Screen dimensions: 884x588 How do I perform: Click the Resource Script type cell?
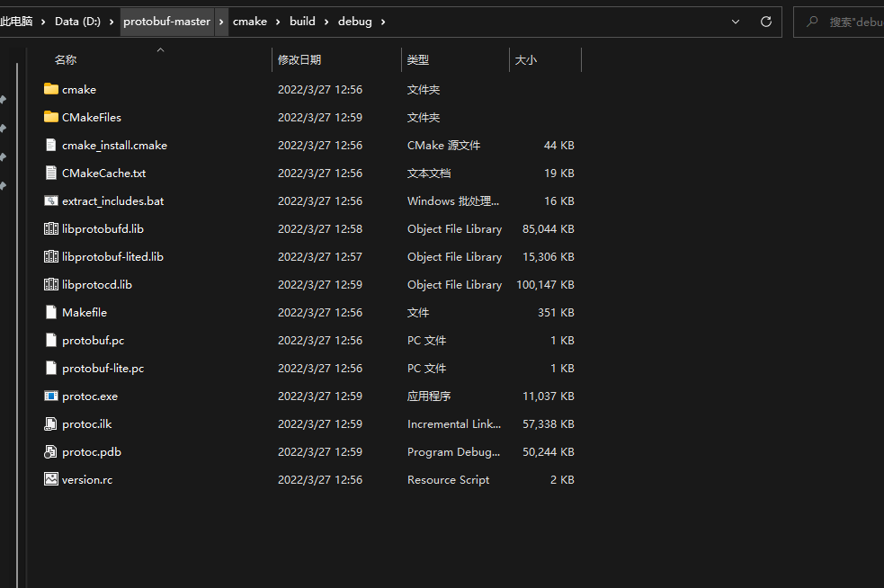point(448,480)
